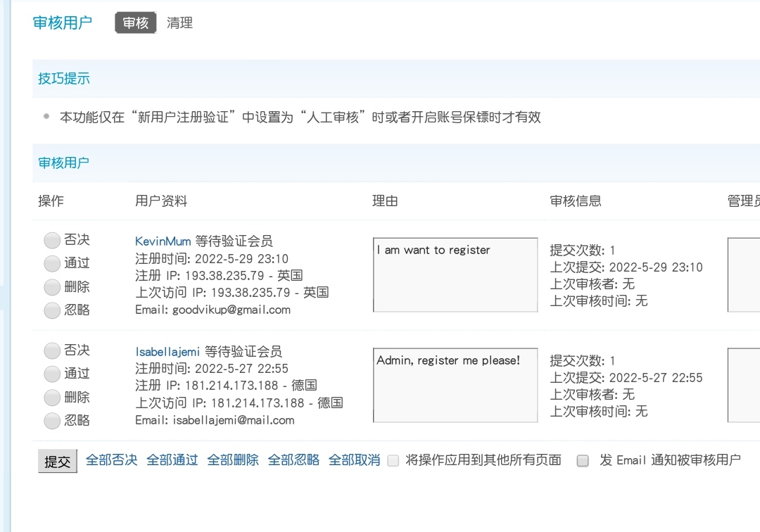Click email goodvikup@gmail.com text
Screen dimensions: 760x532
tap(232, 310)
